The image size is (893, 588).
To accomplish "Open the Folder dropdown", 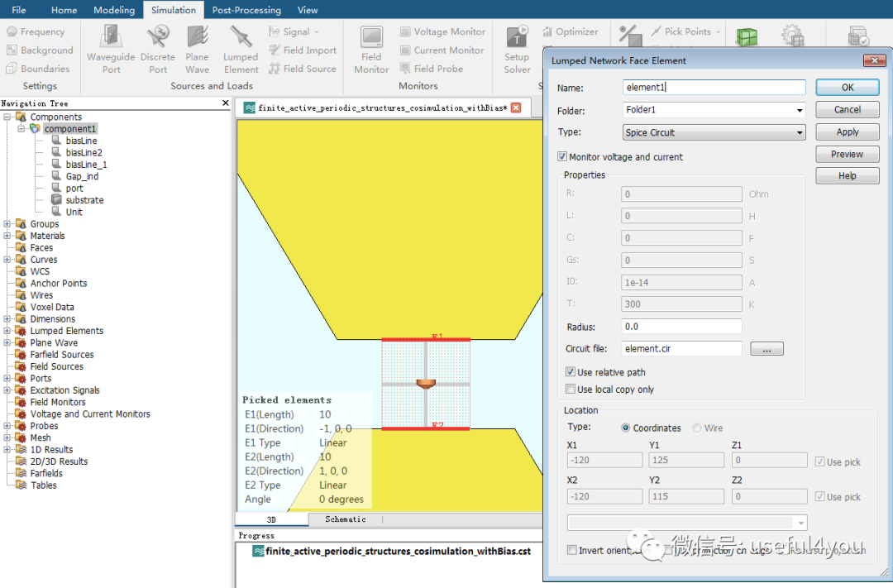I will (800, 110).
